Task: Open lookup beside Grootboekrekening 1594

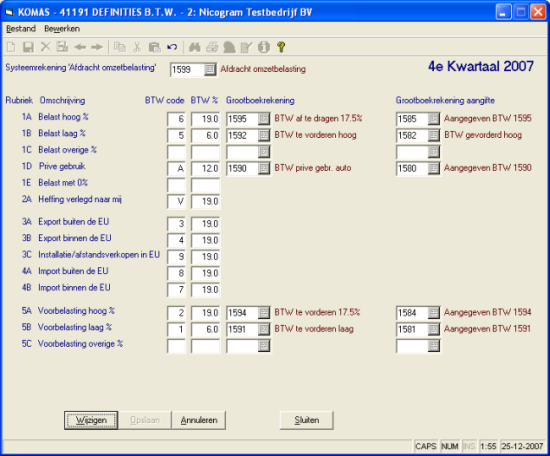Action: coord(264,313)
